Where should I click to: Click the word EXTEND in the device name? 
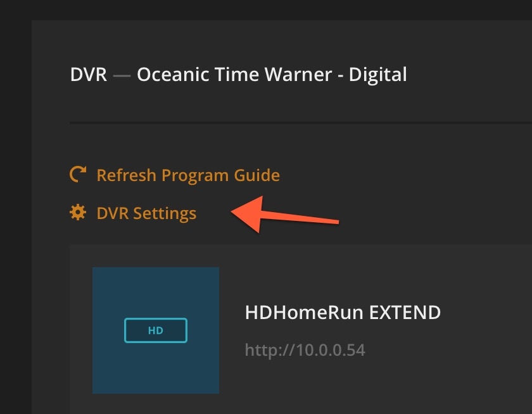[405, 312]
